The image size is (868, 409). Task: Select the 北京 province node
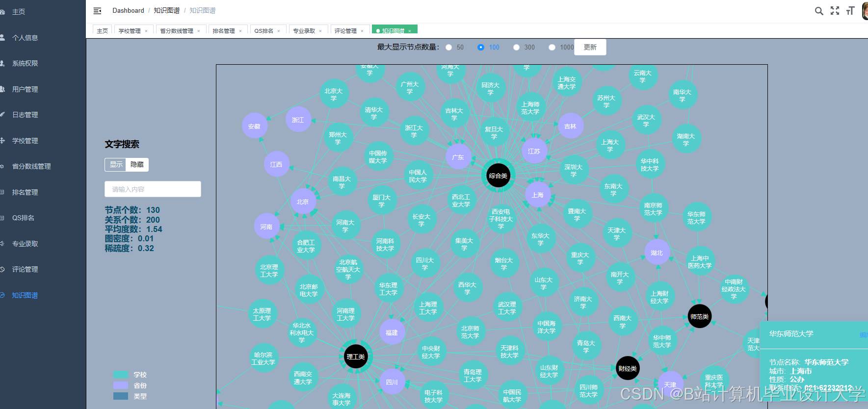pos(303,202)
